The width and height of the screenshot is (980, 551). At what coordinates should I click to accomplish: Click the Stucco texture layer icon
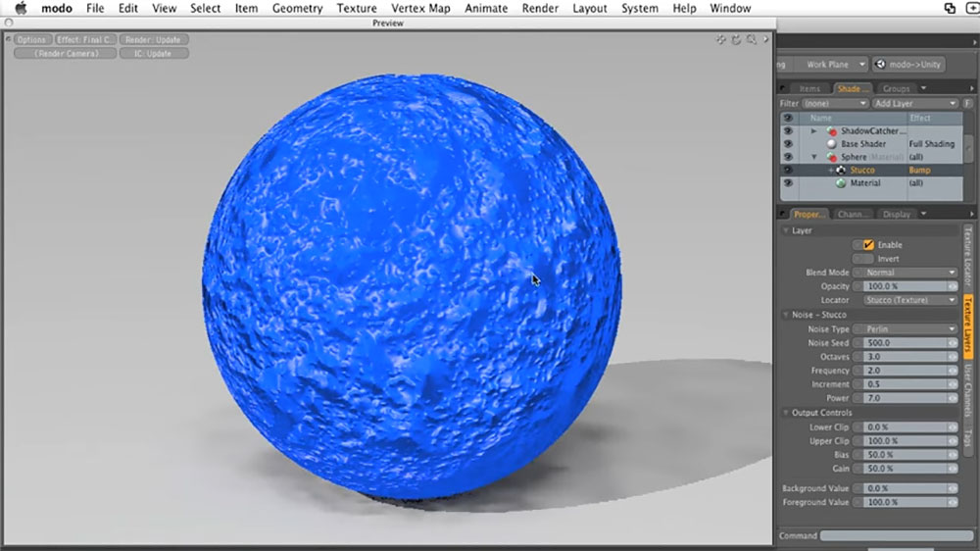click(x=841, y=171)
